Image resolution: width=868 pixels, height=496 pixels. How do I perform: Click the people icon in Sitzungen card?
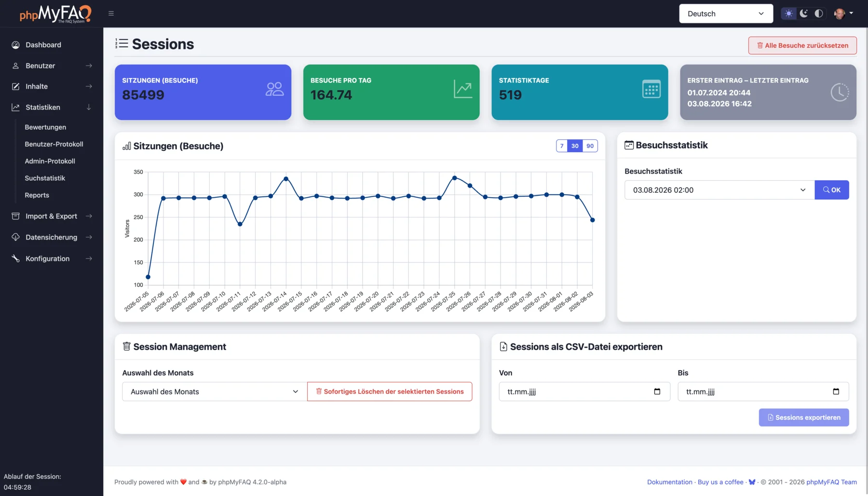(x=274, y=89)
